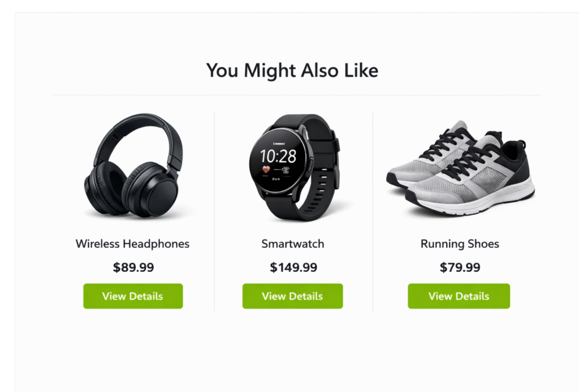Select the Running Shoes product title

(460, 244)
